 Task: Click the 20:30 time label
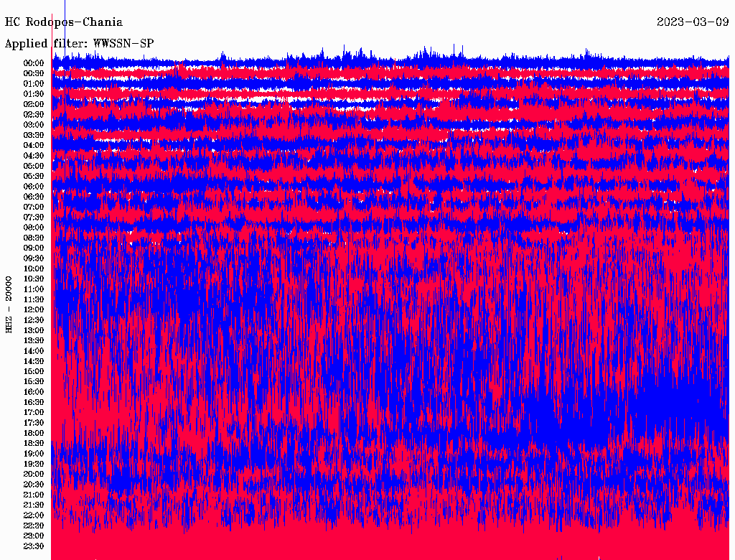(x=34, y=485)
